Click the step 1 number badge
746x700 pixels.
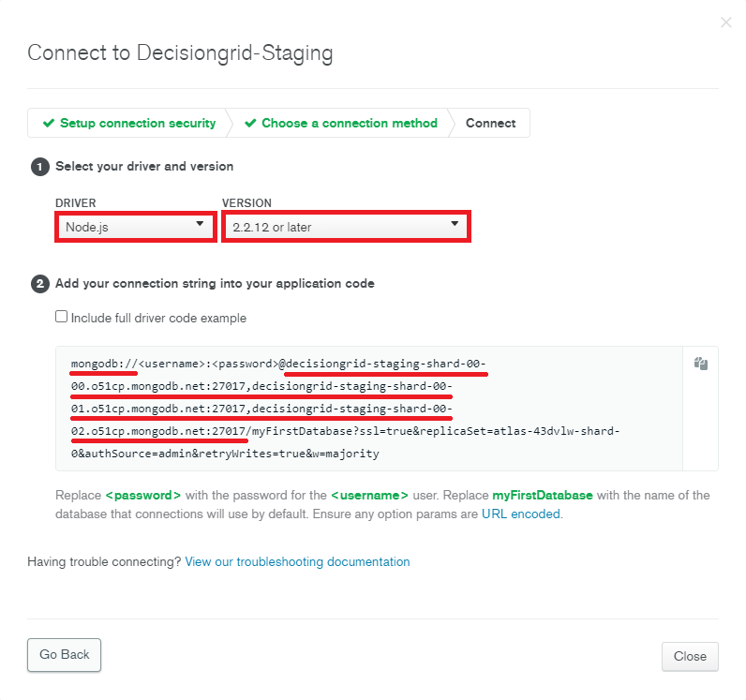coord(39,167)
